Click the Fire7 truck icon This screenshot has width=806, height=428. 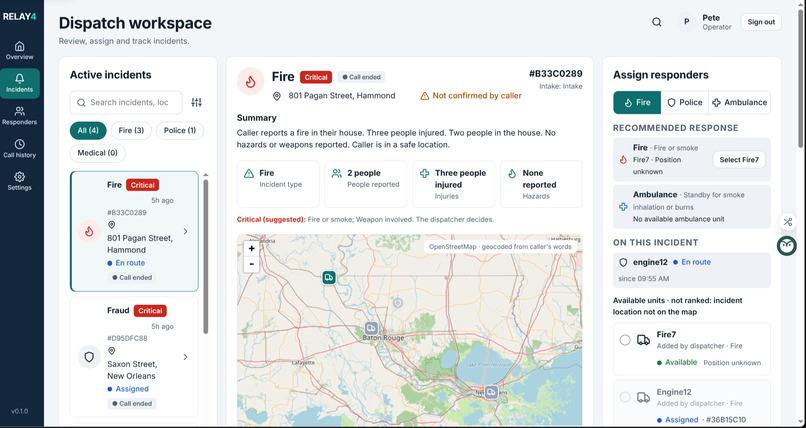pos(643,340)
